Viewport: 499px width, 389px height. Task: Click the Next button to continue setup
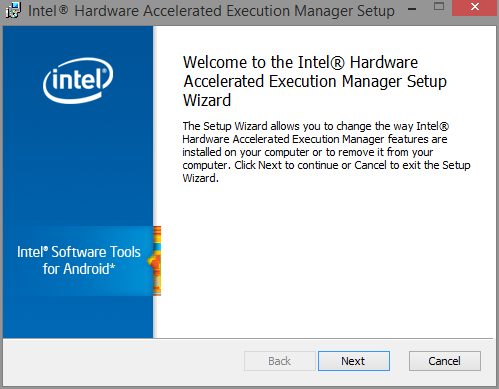pyautogui.click(x=354, y=361)
